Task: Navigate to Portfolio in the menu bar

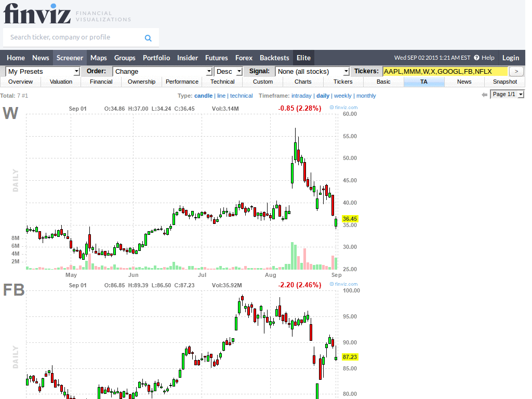Action: (x=157, y=58)
